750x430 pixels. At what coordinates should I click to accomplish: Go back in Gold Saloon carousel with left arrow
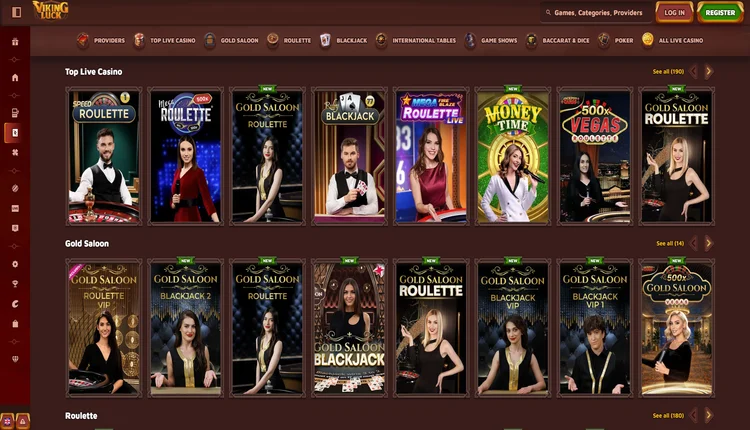(694, 243)
